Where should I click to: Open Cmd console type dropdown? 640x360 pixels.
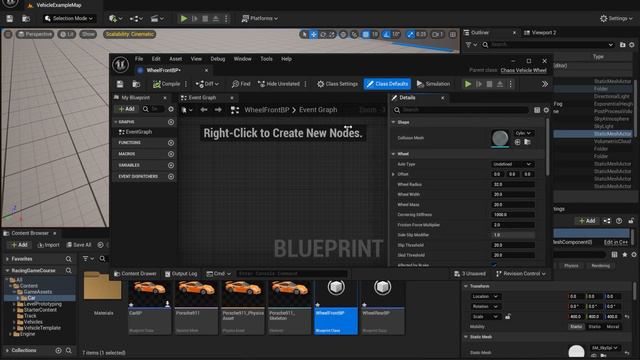218,273
